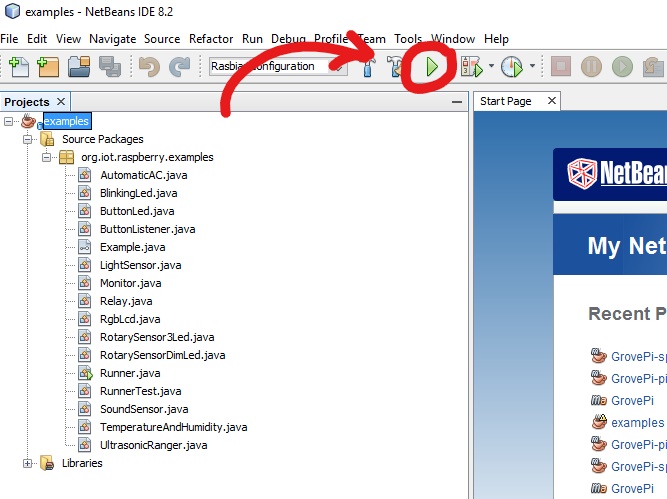Select RotarySensor3Led.java file
This screenshot has width=667, height=499.
pos(157,337)
